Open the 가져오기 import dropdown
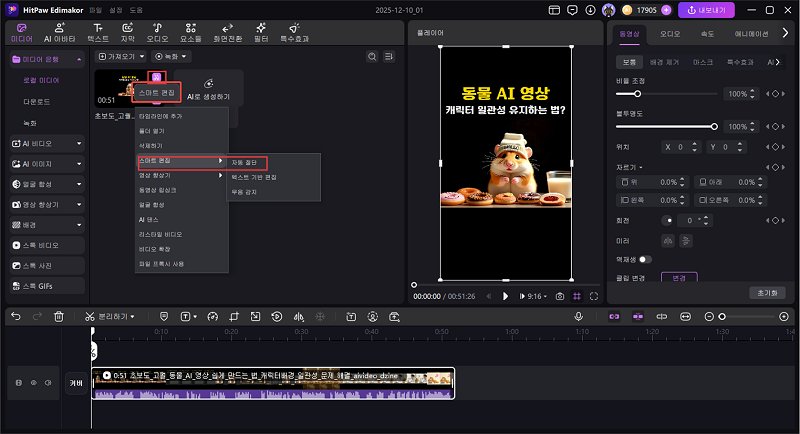The width and height of the screenshot is (800, 434). pos(121,57)
